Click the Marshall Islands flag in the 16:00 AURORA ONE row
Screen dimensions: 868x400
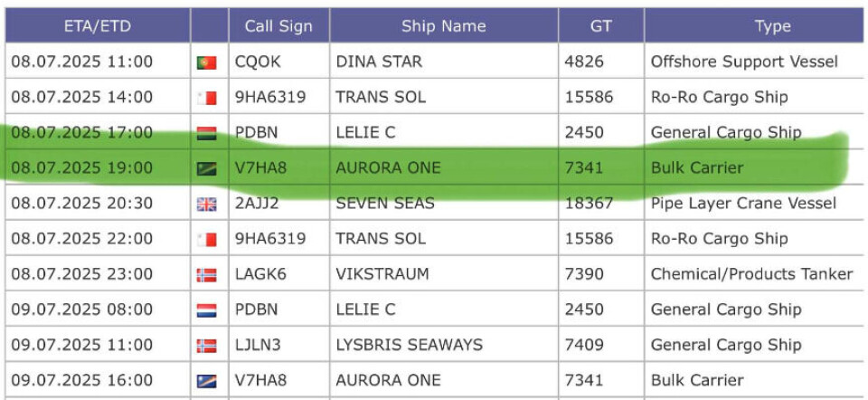(206, 381)
